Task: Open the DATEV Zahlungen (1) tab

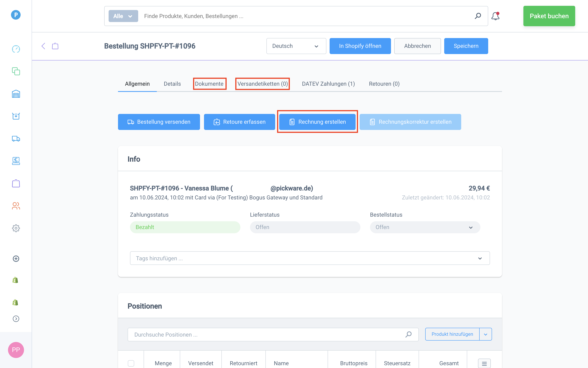Action: click(x=328, y=84)
